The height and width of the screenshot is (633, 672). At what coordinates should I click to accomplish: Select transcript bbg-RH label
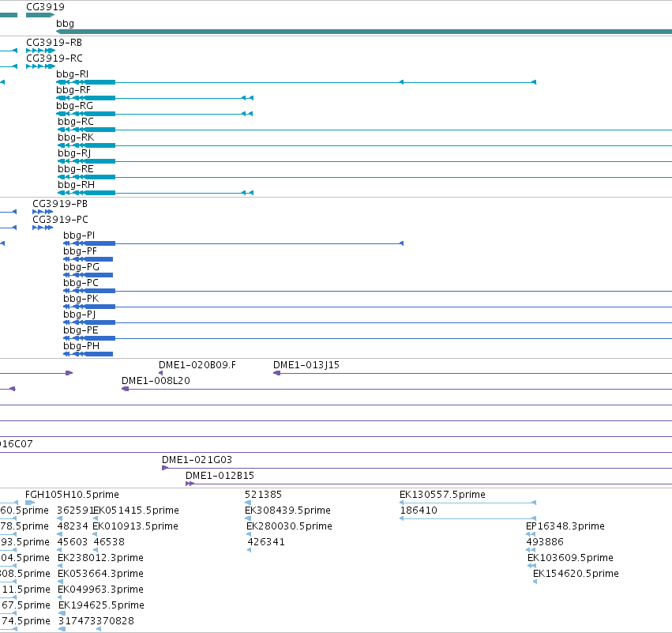pyautogui.click(x=77, y=185)
